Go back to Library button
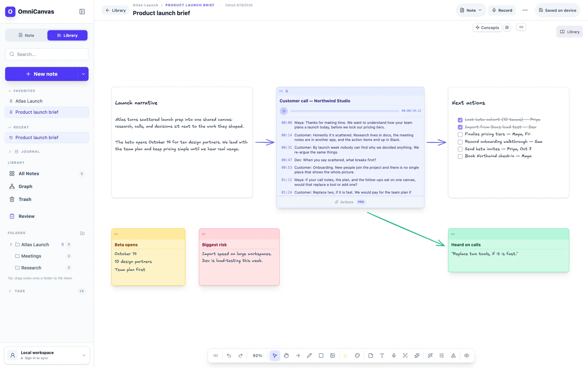The image size is (588, 368). click(116, 10)
